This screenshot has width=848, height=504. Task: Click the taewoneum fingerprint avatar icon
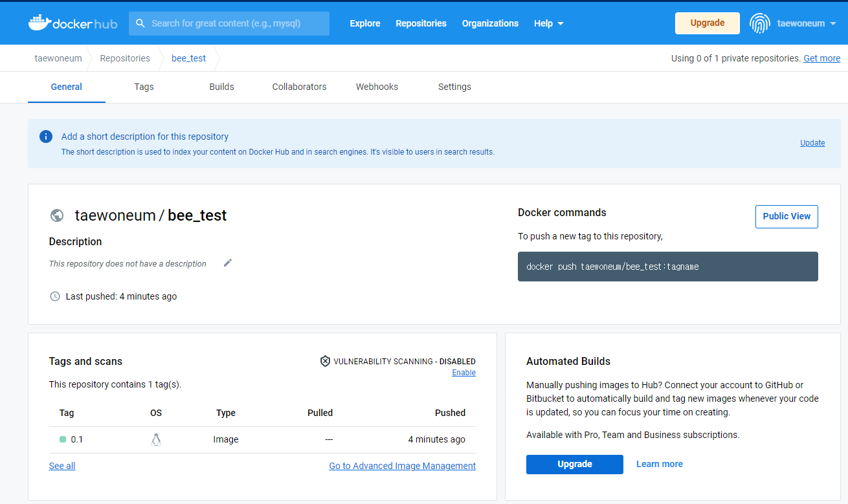click(x=760, y=23)
